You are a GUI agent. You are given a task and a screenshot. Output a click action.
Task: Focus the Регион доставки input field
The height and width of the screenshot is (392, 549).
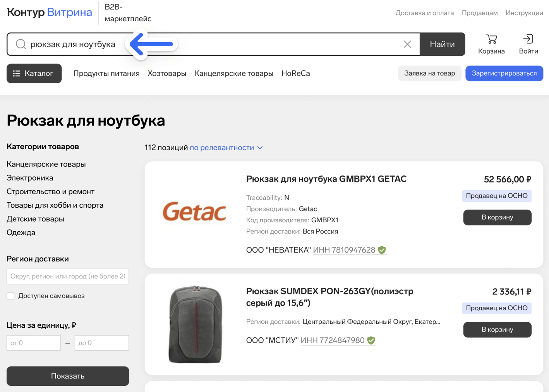click(68, 277)
